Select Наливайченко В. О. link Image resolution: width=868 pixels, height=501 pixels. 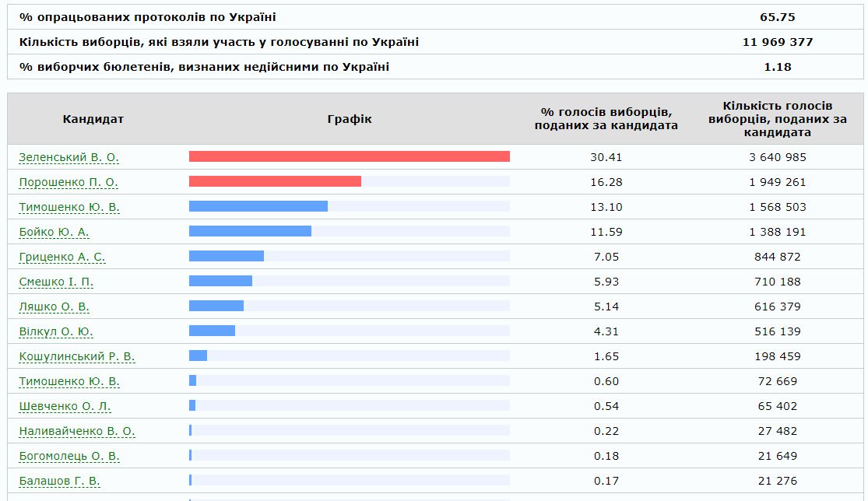point(77,431)
